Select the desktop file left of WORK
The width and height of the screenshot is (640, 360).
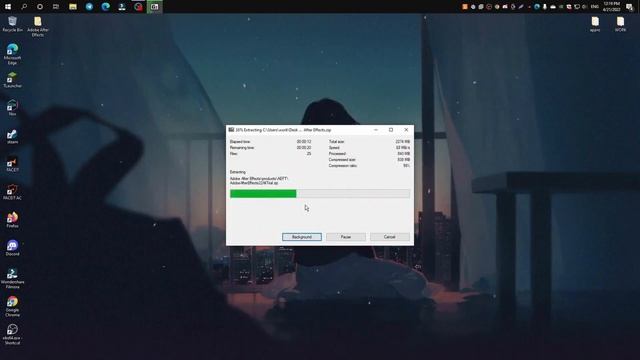pyautogui.click(x=595, y=24)
